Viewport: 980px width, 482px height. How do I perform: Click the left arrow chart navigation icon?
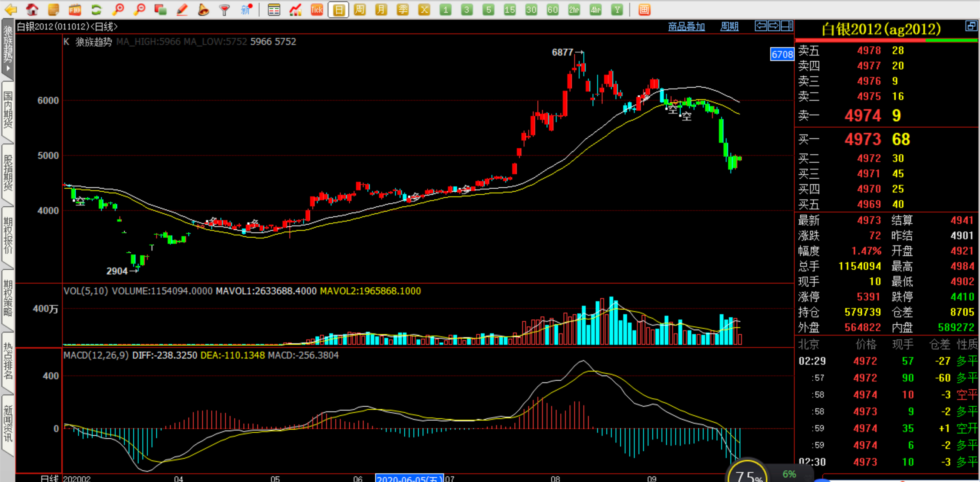click(x=761, y=26)
